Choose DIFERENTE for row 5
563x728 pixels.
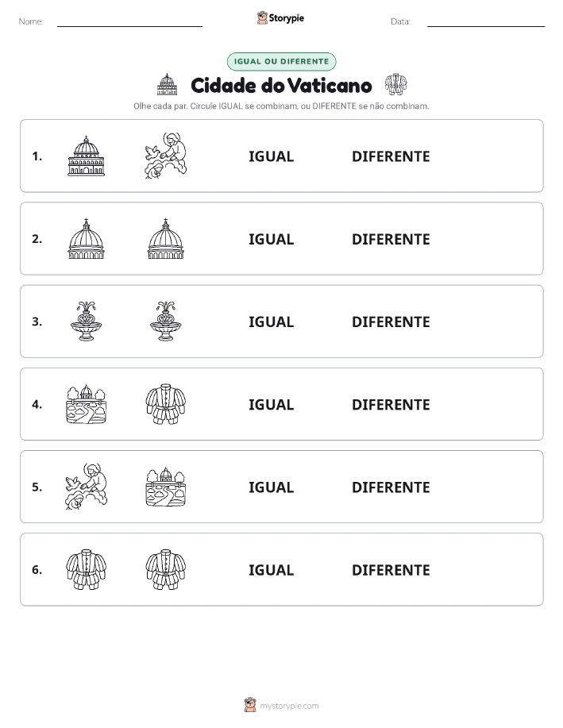tap(391, 487)
